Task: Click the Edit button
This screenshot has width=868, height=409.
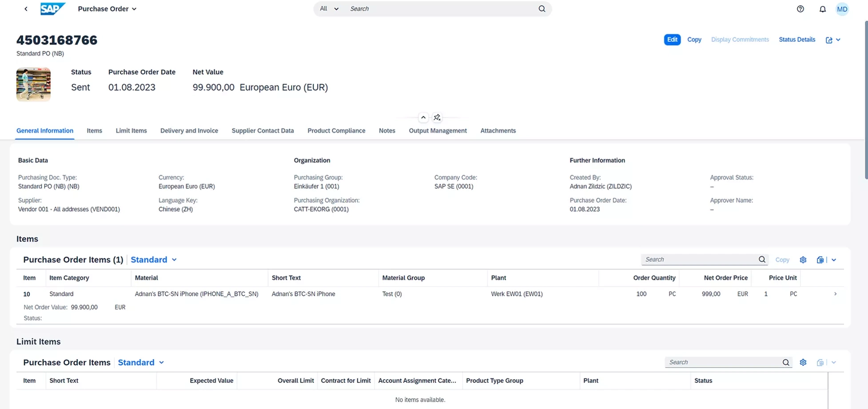Action: [672, 40]
